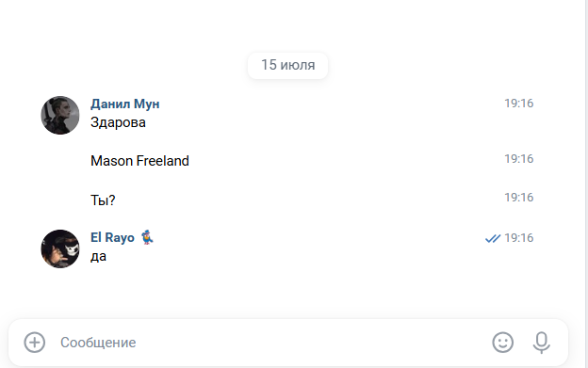Click the 19:16 timestamp of El Rayo's reply
Image resolution: width=588 pixels, height=368 pixels.
coord(518,238)
